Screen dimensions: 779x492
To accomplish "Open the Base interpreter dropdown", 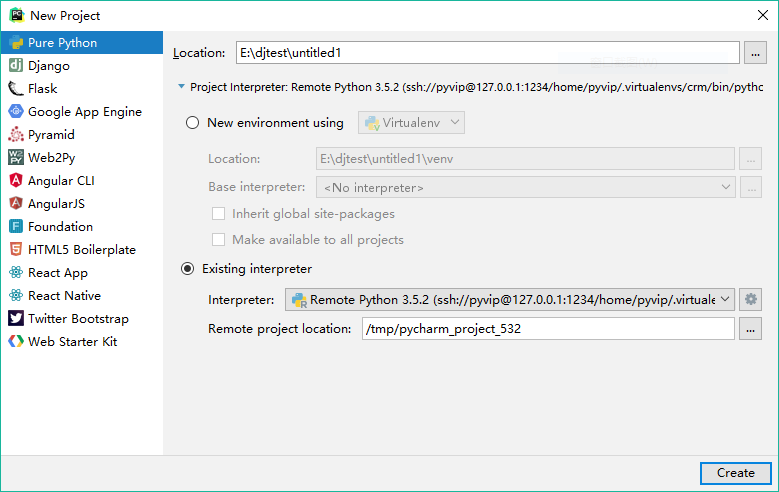I will coord(526,187).
